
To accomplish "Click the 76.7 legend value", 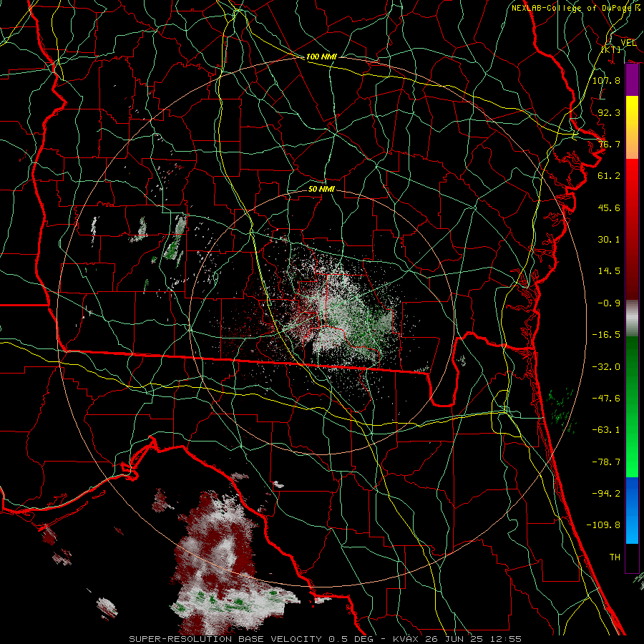I will tap(609, 144).
